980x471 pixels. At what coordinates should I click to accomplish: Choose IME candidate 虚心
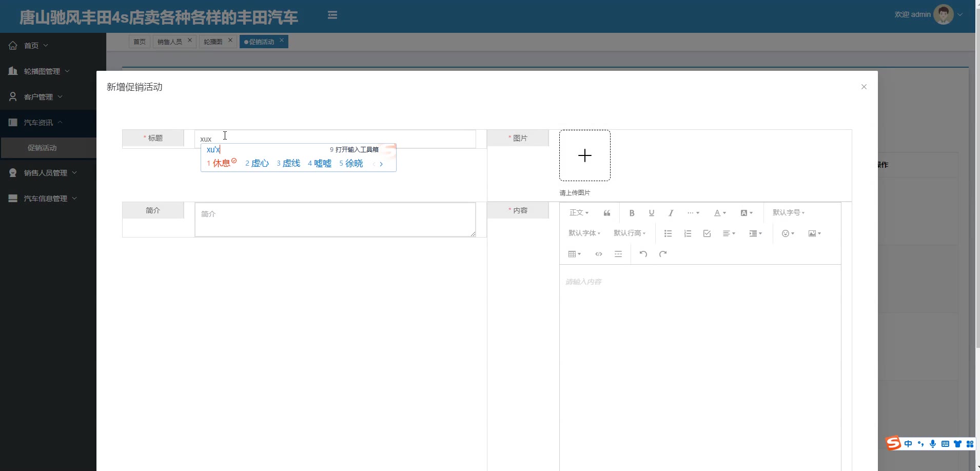coord(257,163)
